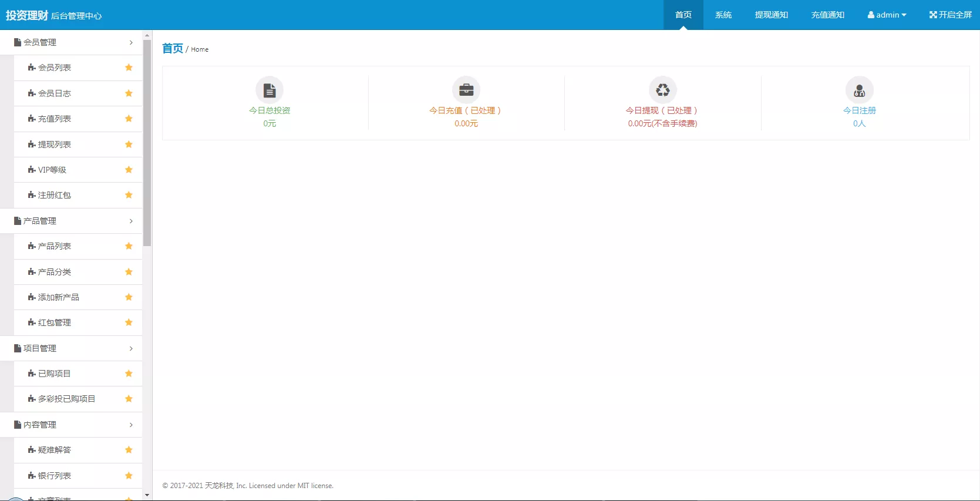Open the 提现通知 top menu item
Image resolution: width=980 pixels, height=501 pixels.
(771, 15)
